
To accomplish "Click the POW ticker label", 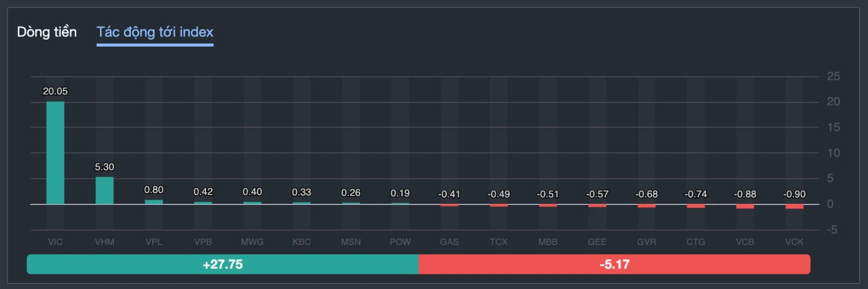I will [400, 242].
